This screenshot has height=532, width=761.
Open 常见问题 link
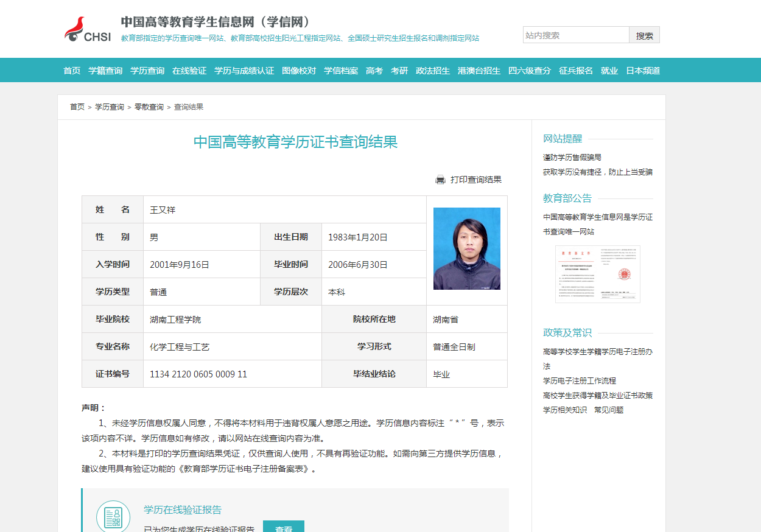609,410
